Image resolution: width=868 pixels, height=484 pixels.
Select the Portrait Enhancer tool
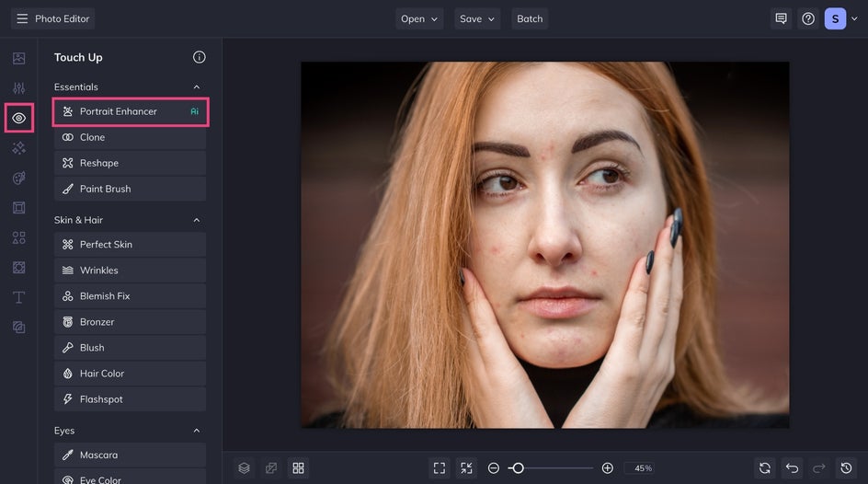point(130,111)
